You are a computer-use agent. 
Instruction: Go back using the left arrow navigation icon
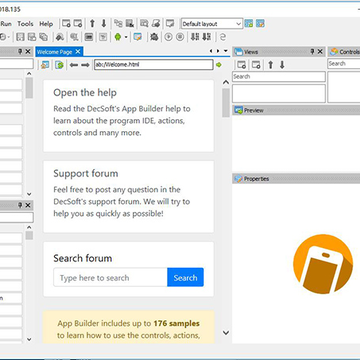point(74,65)
